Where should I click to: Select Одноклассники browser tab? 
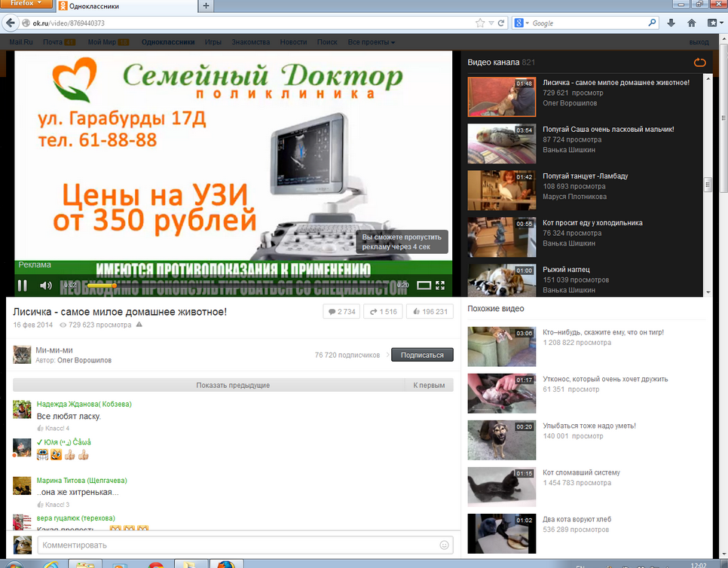pyautogui.click(x=125, y=6)
